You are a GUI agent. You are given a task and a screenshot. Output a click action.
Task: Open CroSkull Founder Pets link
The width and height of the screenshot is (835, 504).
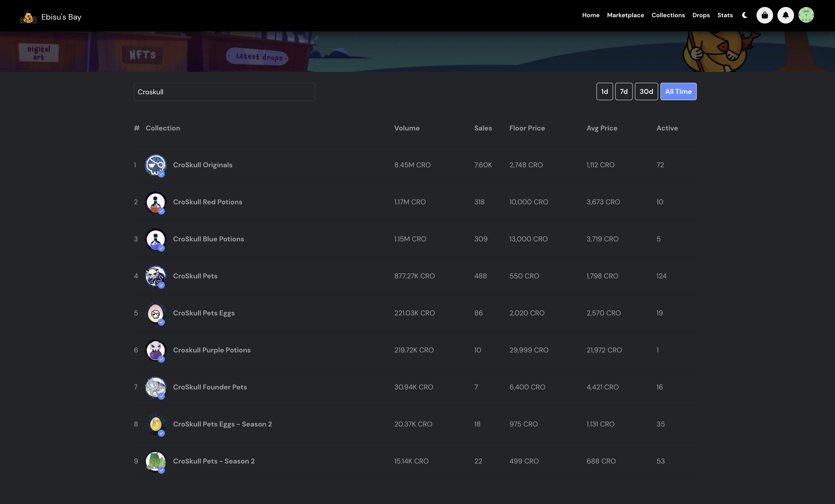click(210, 387)
